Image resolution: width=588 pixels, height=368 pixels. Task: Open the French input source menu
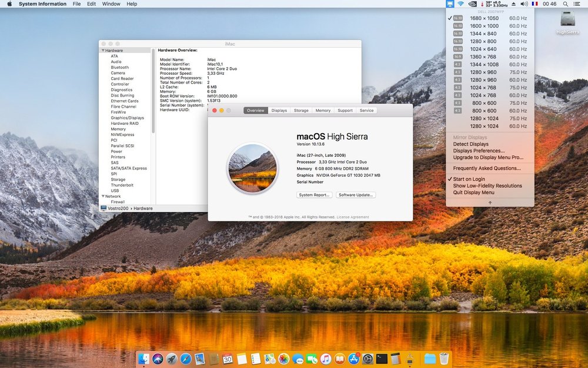point(534,4)
